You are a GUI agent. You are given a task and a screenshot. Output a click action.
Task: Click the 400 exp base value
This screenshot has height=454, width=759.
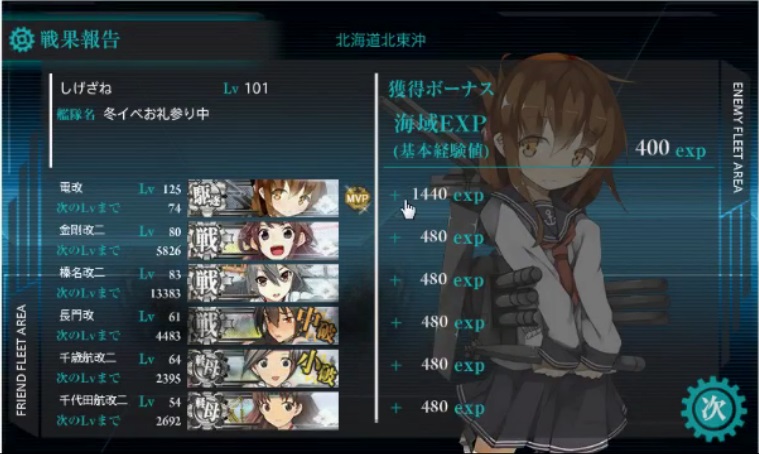pyautogui.click(x=670, y=148)
